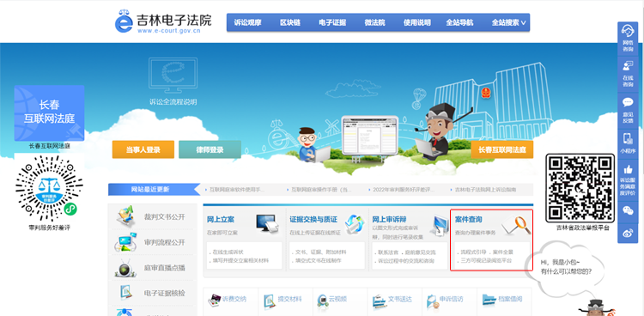Open the 裁判文书公开 text link
This screenshot has width=644, height=316.
(164, 217)
